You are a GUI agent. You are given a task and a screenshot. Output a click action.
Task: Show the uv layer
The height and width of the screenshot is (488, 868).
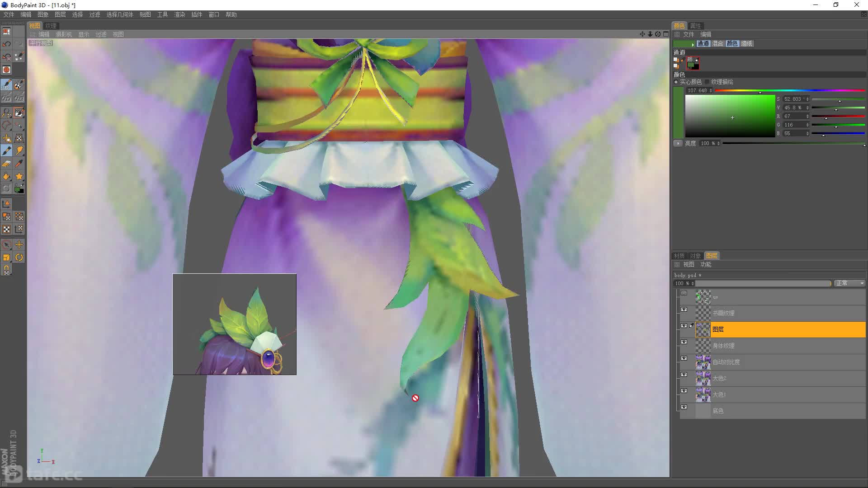tap(684, 293)
